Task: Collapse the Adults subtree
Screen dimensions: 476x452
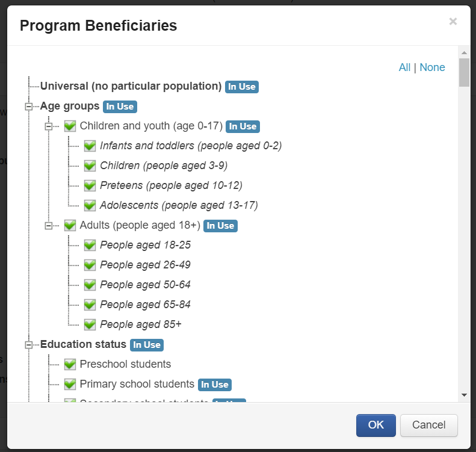Action: click(x=49, y=226)
